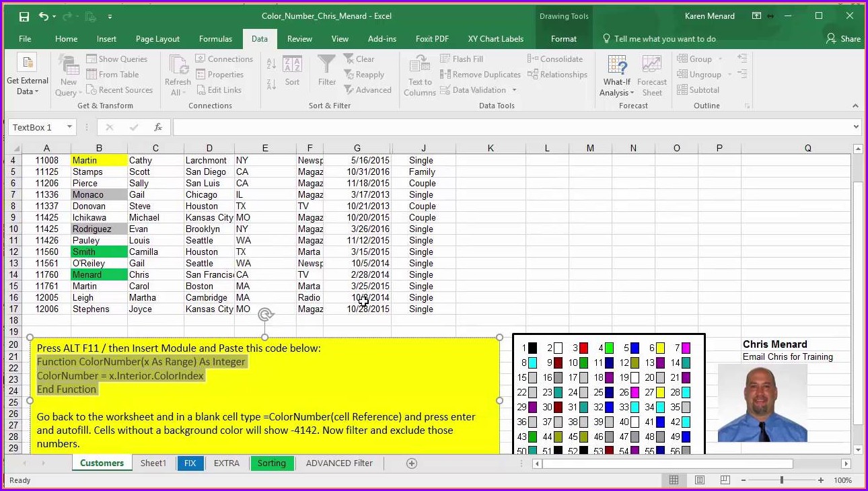Switch to the Insert tab
This screenshot has width=868, height=491.
click(106, 39)
